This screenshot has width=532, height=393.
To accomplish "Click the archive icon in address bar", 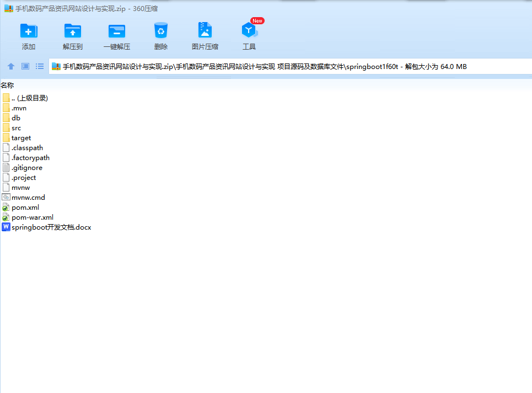I will click(x=56, y=66).
